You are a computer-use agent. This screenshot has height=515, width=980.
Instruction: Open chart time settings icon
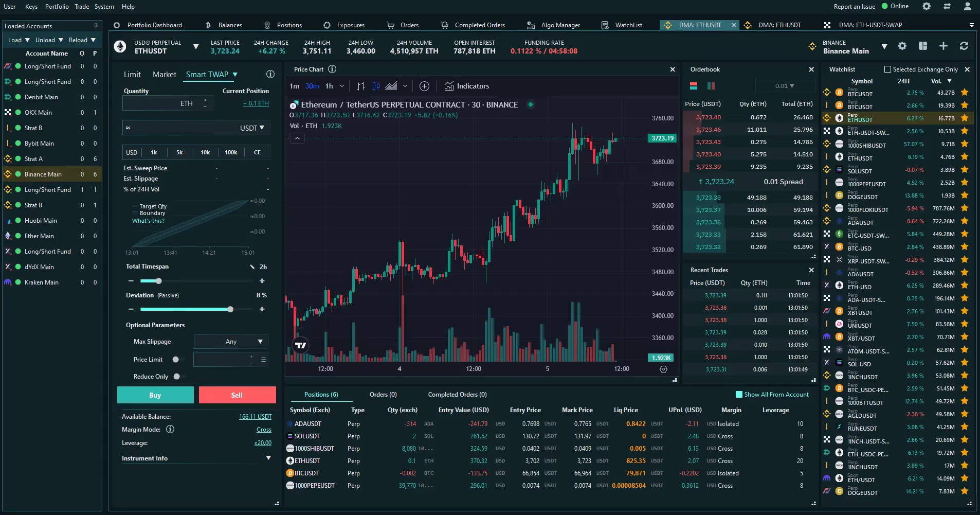pyautogui.click(x=663, y=369)
